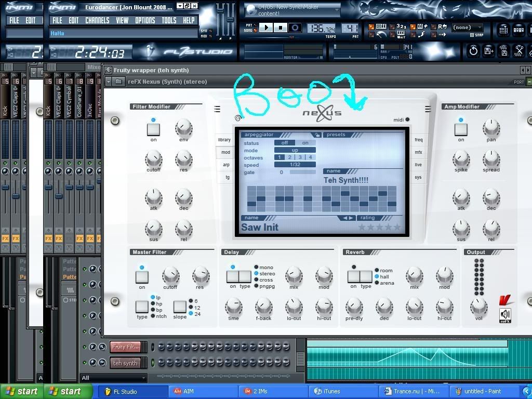Toggle the loop recording R icon

pyautogui.click(x=443, y=26)
